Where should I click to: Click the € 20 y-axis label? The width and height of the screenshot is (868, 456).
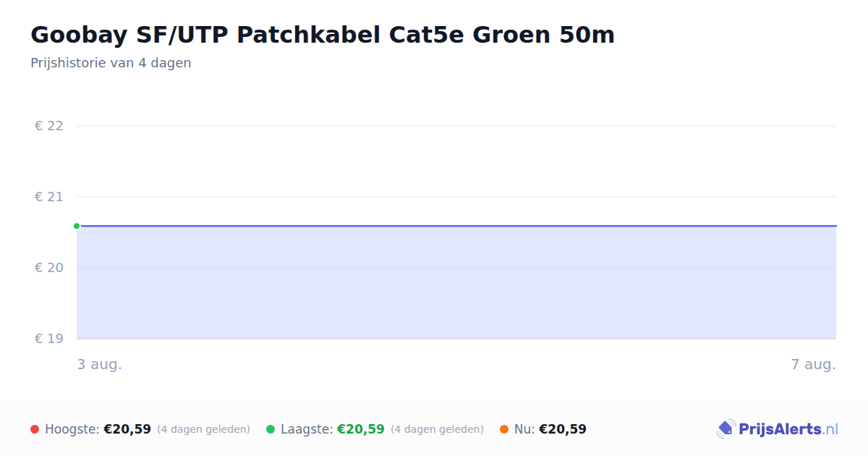click(49, 268)
